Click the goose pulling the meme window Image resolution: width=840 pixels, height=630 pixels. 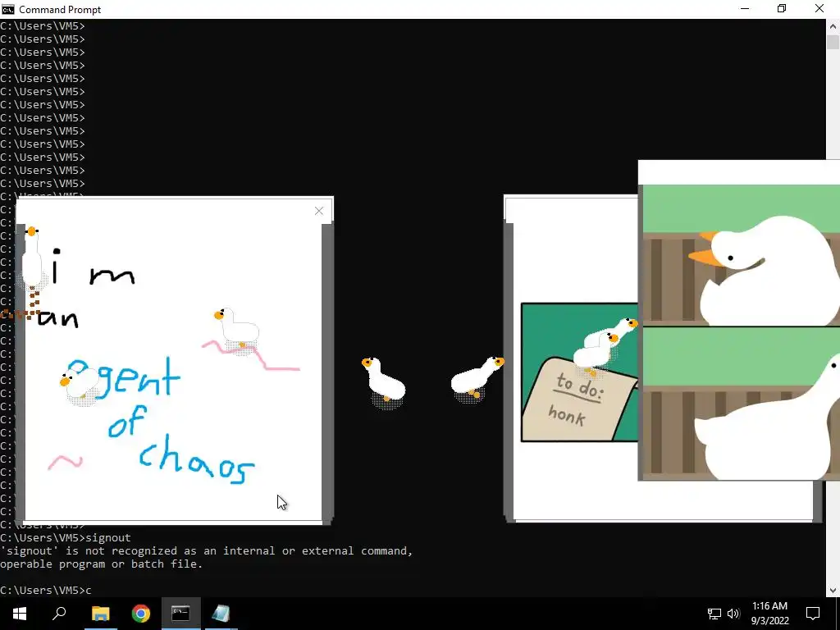[477, 379]
